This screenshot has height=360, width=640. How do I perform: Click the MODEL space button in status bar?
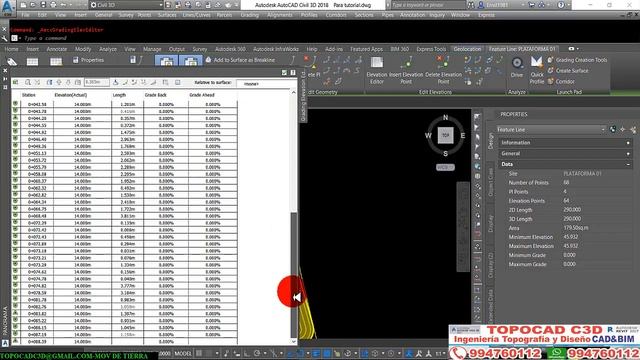[x=182, y=353]
